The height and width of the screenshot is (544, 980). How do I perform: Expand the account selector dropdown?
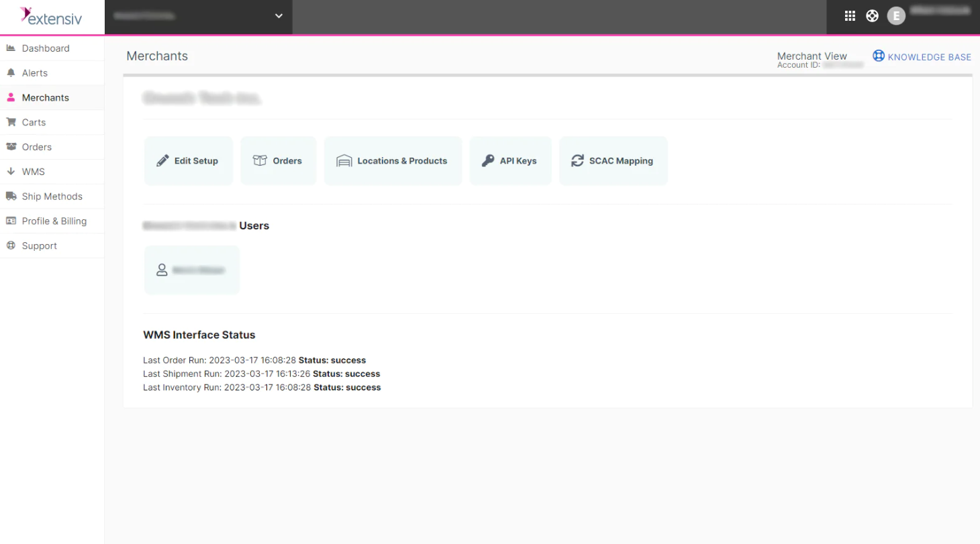[278, 16]
